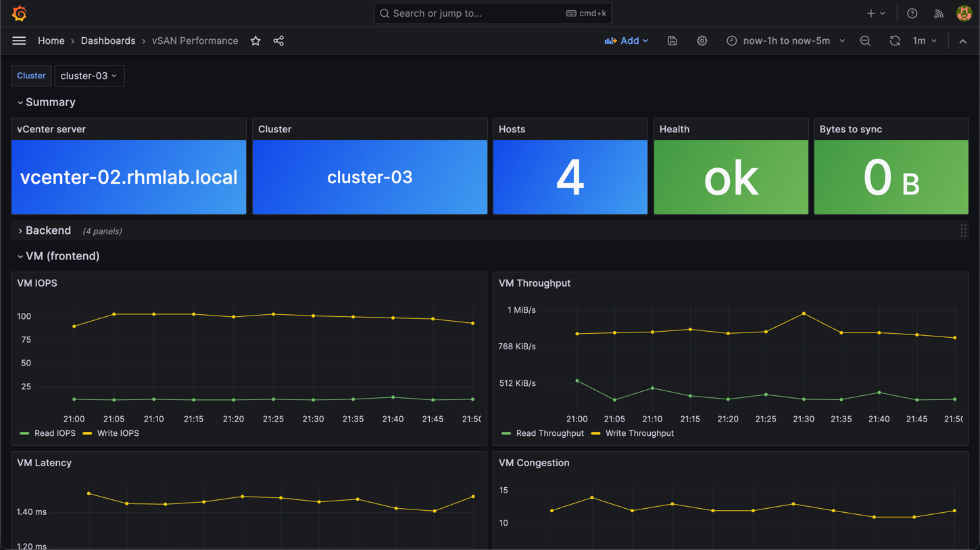The width and height of the screenshot is (980, 550).
Task: Expand the Backend row
Action: pos(44,231)
